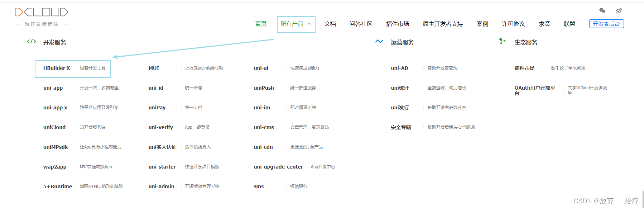Open the HBuilder X product link
The width and height of the screenshot is (644, 208).
(57, 68)
